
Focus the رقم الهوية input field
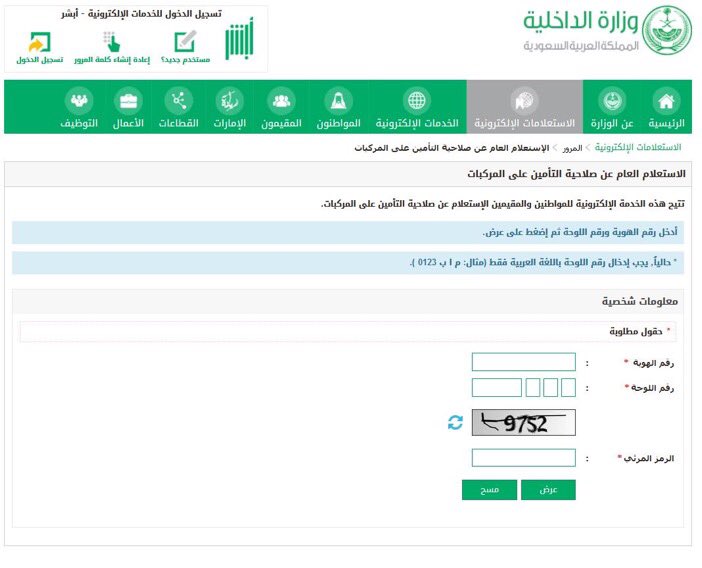(523, 362)
